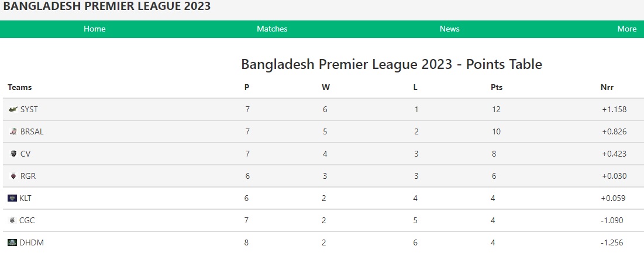
Task: Click the Nrr column header
Action: coord(607,87)
